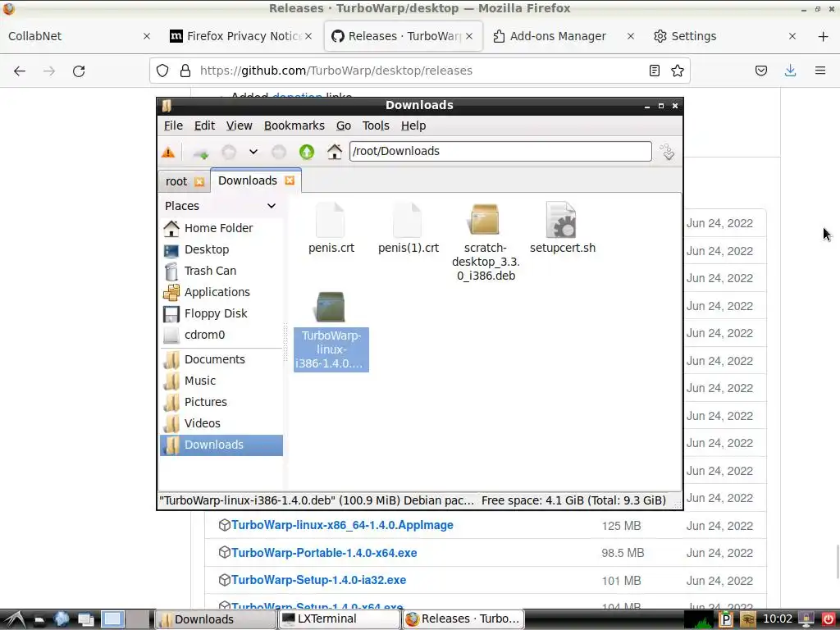Bookmark this page with the star icon
The image size is (840, 630).
678,71
